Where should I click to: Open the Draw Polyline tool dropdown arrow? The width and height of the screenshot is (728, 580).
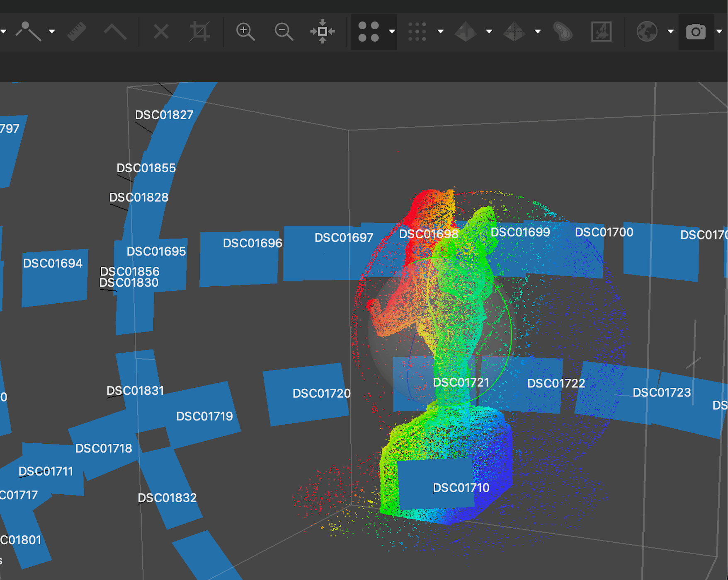pyautogui.click(x=52, y=31)
